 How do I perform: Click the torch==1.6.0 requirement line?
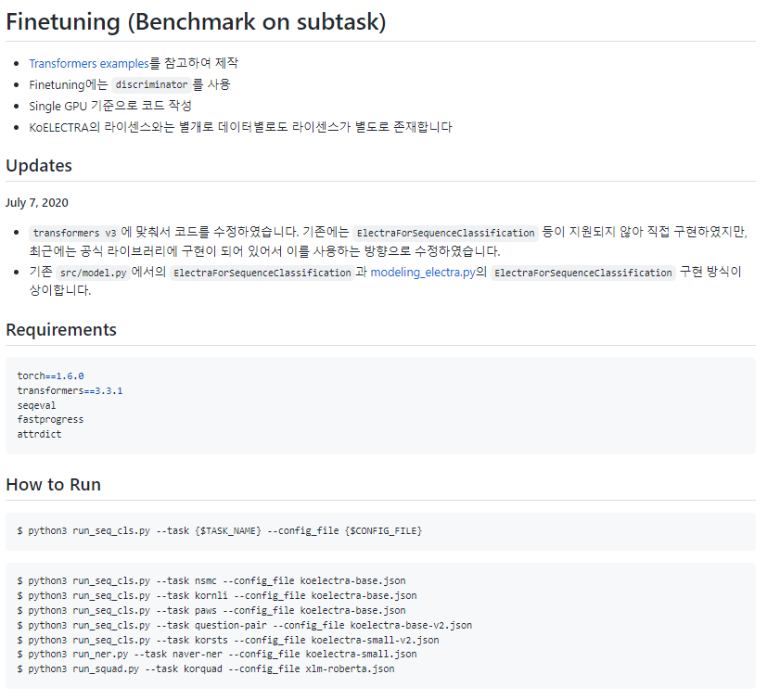[x=50, y=375]
